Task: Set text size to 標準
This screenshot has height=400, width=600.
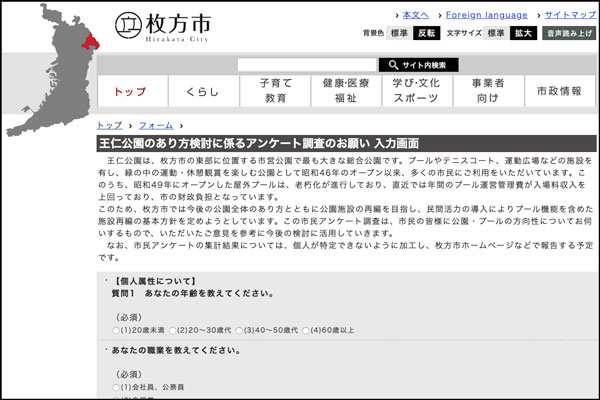Action: pyautogui.click(x=496, y=33)
